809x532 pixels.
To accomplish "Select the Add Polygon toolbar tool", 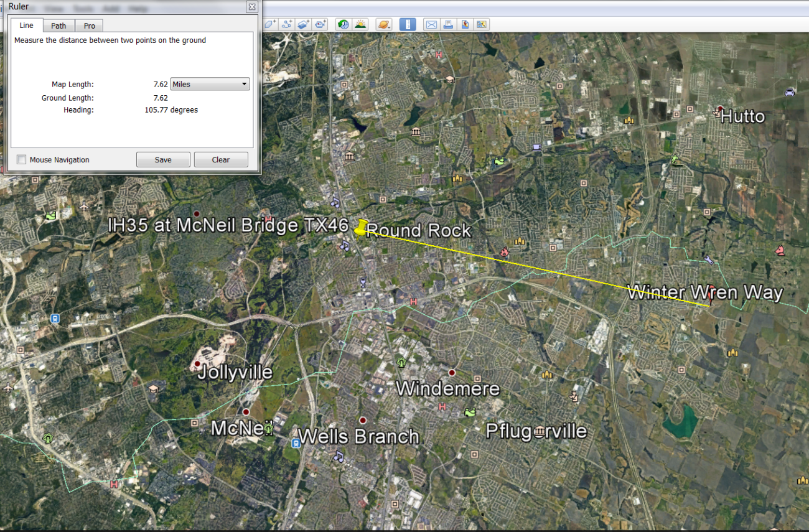I will (x=269, y=24).
